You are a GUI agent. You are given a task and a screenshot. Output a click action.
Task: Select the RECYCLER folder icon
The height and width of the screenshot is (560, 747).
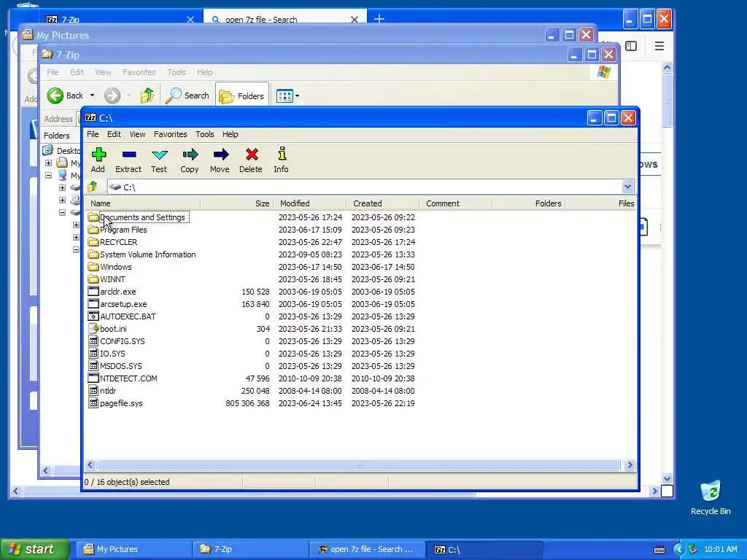[93, 242]
